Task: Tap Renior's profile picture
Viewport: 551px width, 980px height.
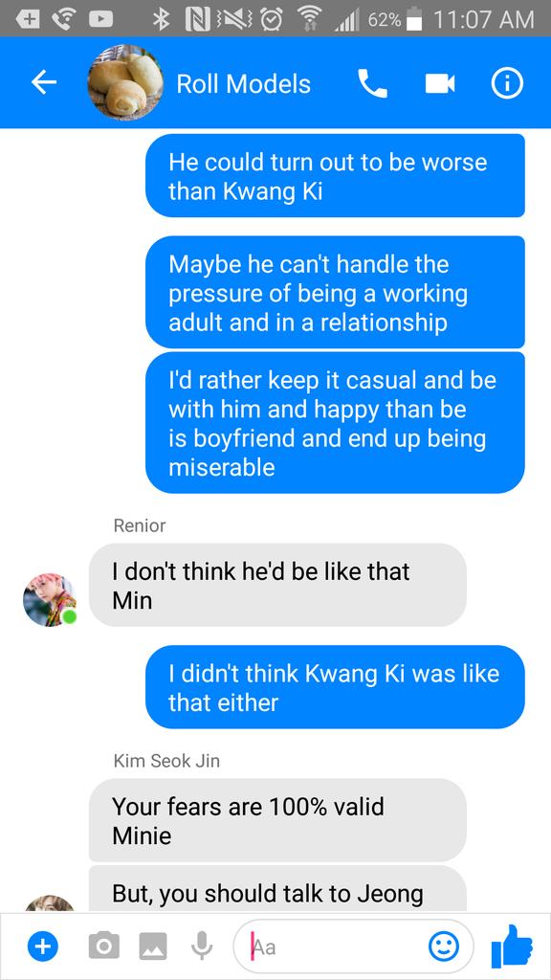Action: pyautogui.click(x=50, y=600)
